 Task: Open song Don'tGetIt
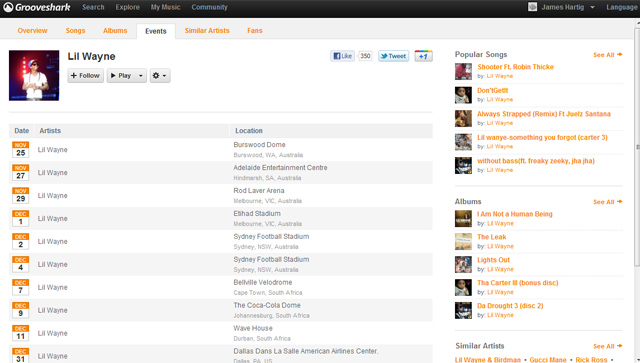[x=493, y=91]
